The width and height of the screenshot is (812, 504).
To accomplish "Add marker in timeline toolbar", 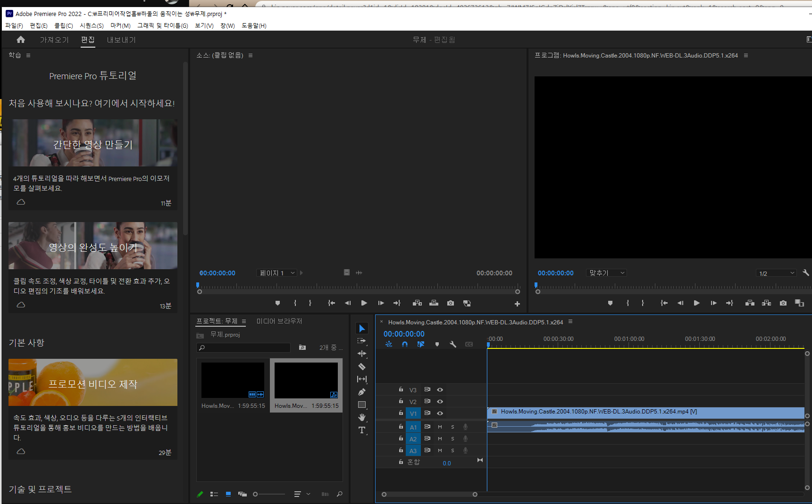I will tap(437, 344).
